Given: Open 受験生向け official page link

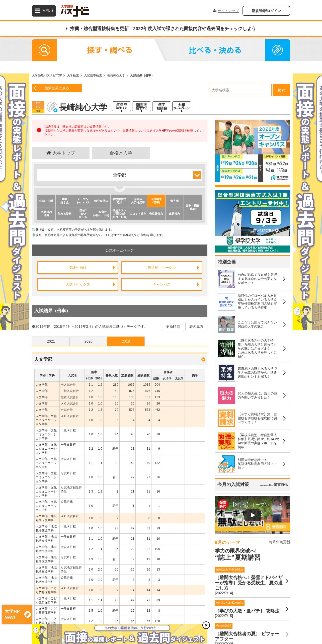Looking at the screenshot, I should [77, 268].
